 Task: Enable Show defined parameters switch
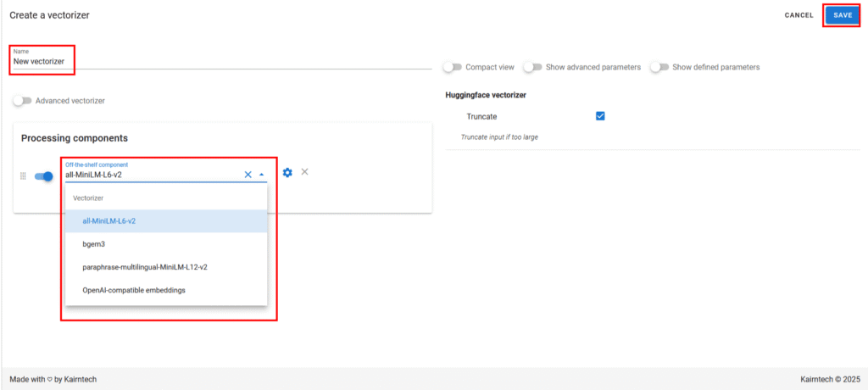[659, 67]
